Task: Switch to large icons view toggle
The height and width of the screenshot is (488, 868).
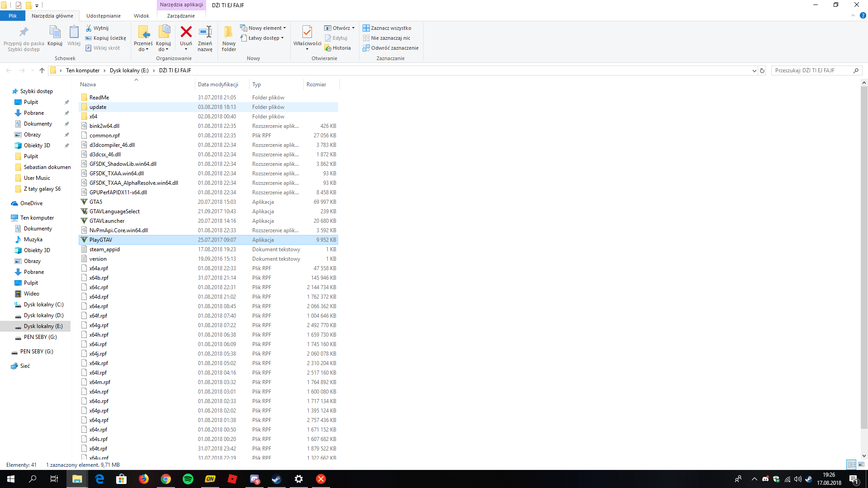Action: (x=861, y=465)
